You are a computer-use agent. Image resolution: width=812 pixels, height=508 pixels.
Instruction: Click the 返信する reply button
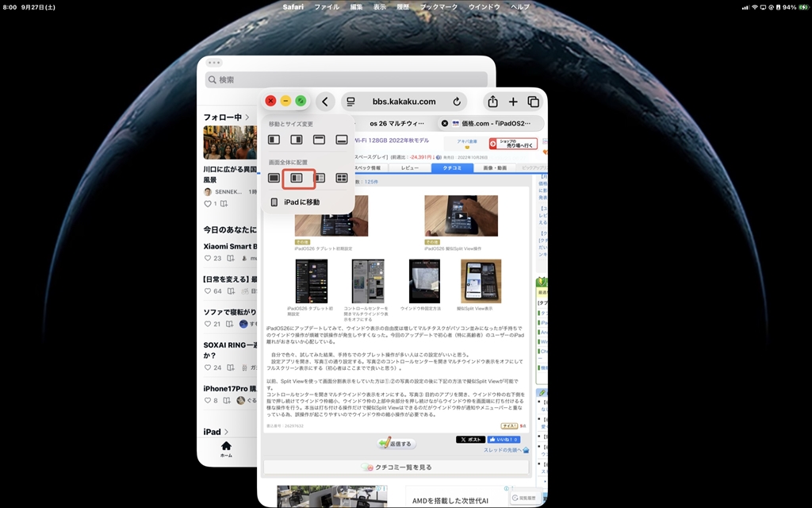(397, 444)
